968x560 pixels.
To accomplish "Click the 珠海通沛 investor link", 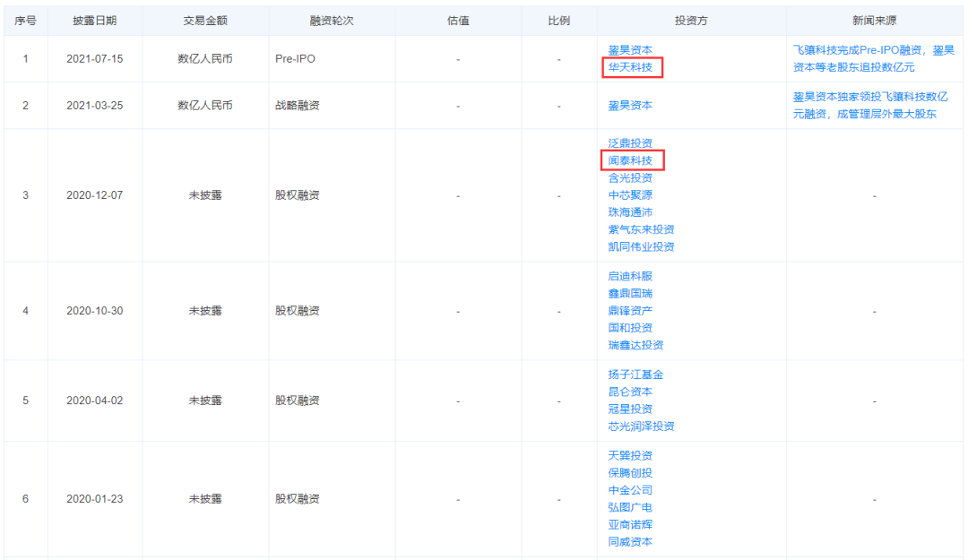I will [630, 212].
